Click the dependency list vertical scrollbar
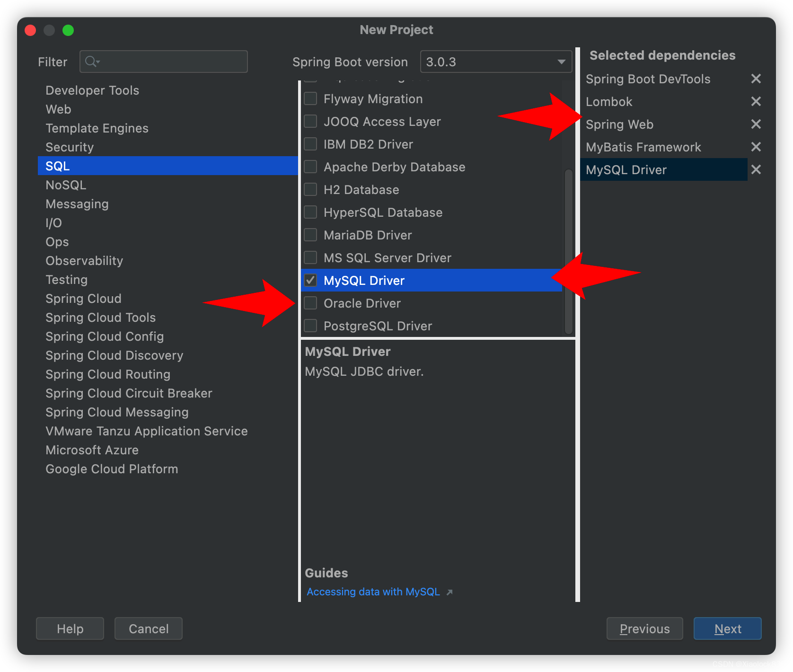Viewport: 793px width, 672px height. pyautogui.click(x=569, y=251)
